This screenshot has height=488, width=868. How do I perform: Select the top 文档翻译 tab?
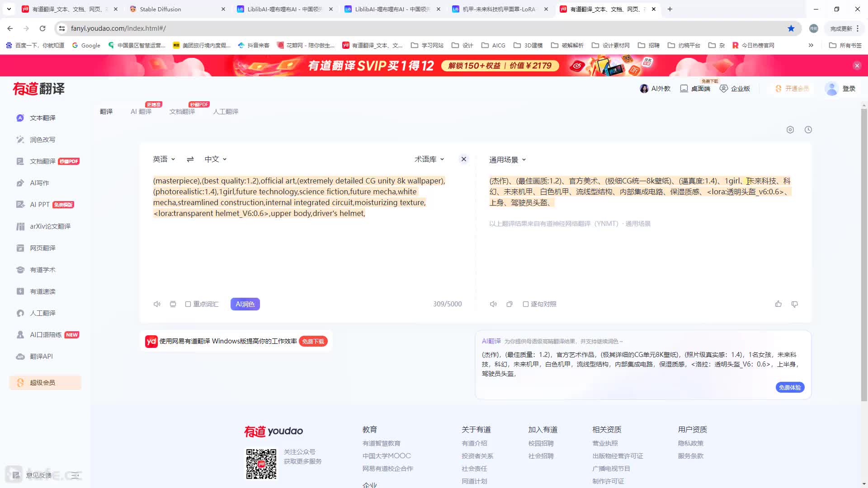[x=182, y=112]
